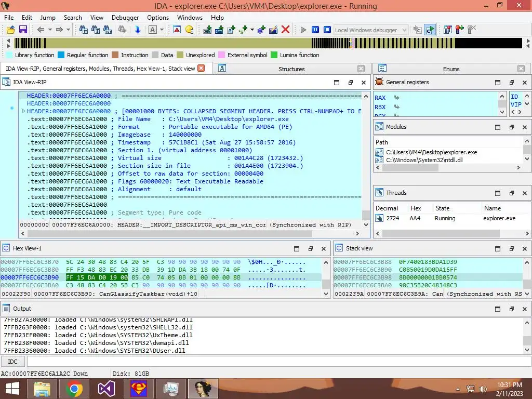
Task: Select ntdll.dll in the Modules list
Action: click(424, 160)
